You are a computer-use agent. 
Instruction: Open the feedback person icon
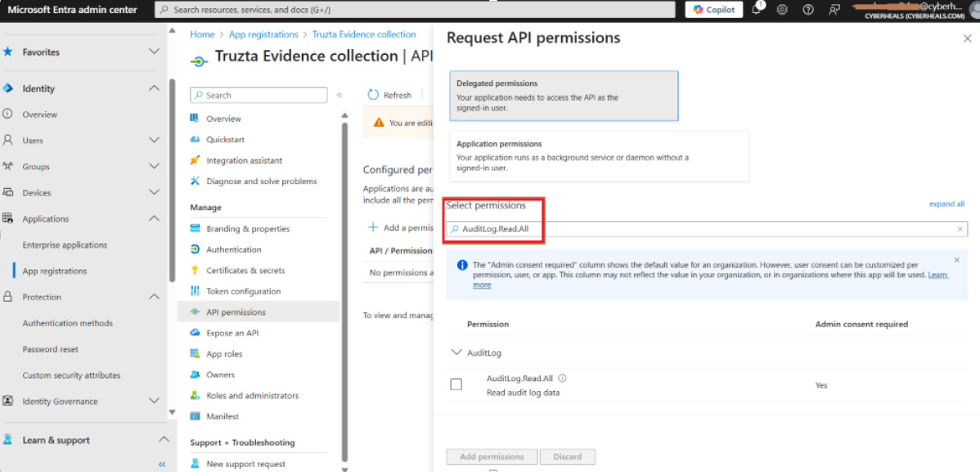[x=833, y=10]
